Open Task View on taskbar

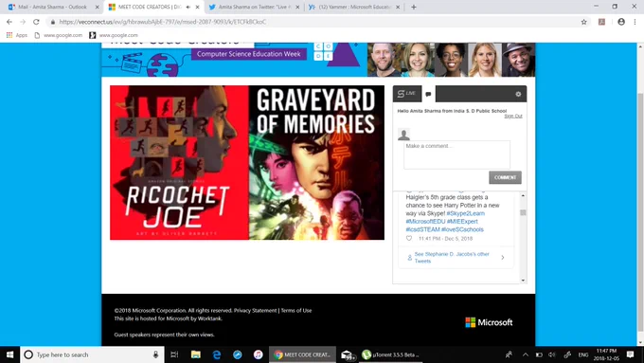[174, 354]
